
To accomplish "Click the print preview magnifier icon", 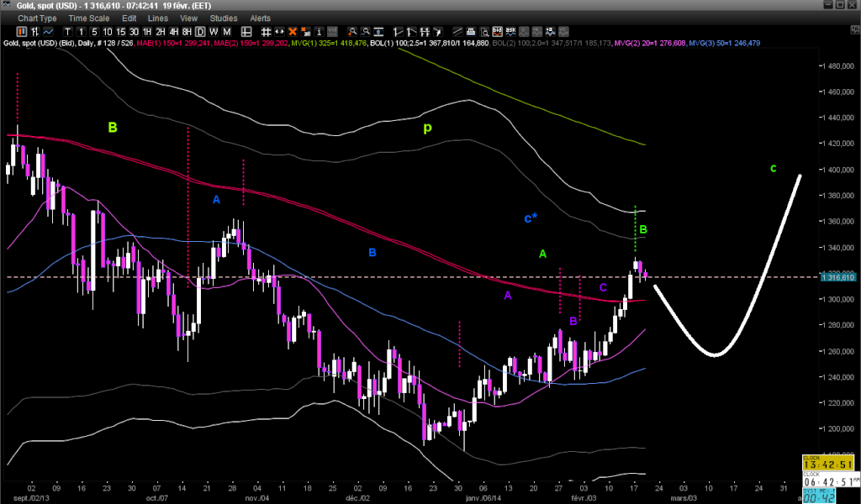I will point(483,32).
